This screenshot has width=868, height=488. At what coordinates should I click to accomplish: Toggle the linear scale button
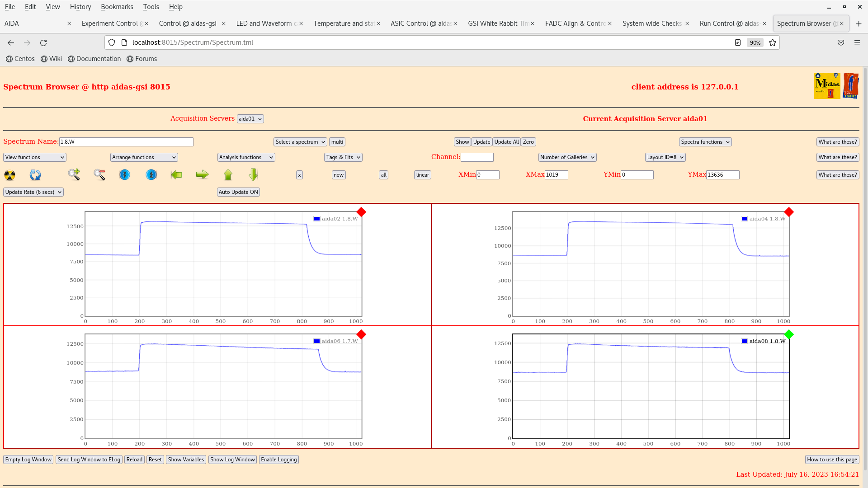(x=422, y=175)
